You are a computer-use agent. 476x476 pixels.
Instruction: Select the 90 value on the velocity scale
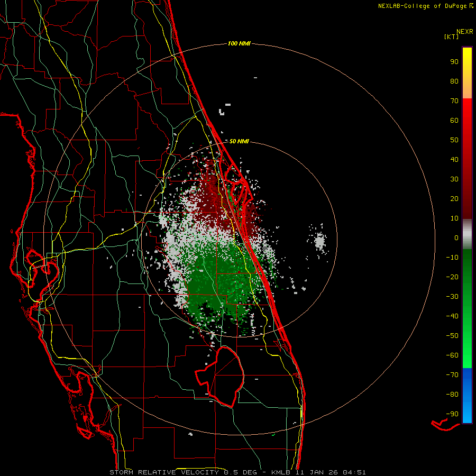[454, 62]
